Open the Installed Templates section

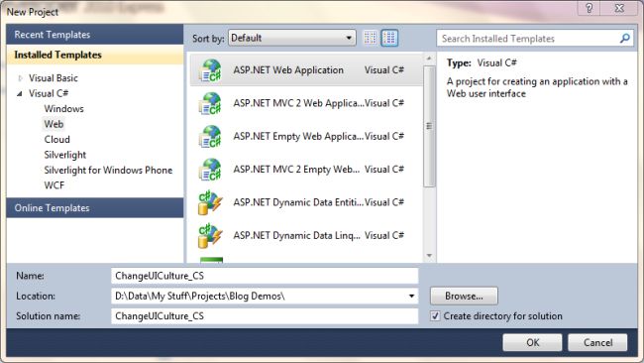95,55
